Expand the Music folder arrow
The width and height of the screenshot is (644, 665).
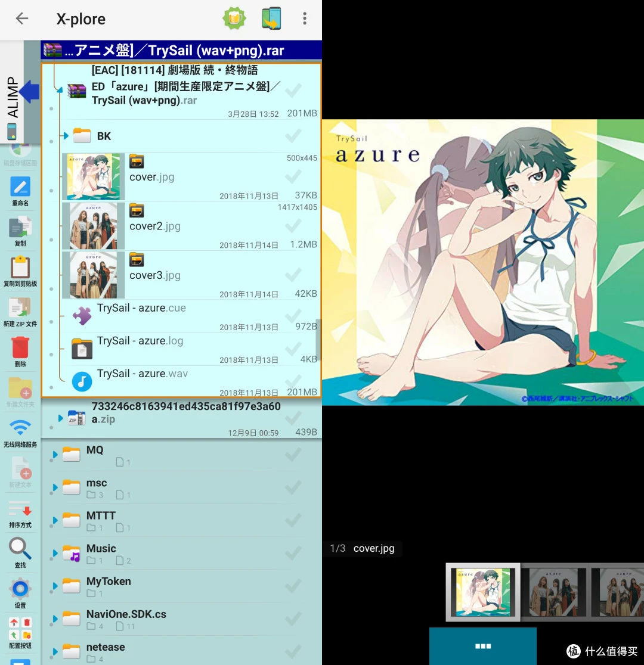[x=55, y=553]
